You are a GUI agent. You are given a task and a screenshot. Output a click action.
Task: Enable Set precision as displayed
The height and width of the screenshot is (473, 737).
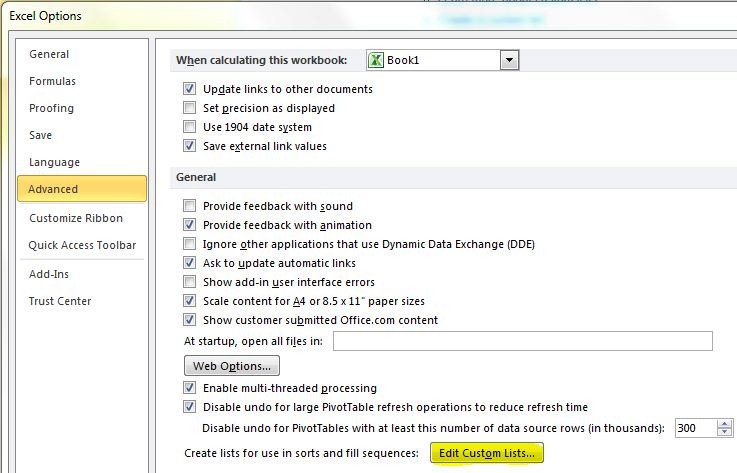coord(189,108)
